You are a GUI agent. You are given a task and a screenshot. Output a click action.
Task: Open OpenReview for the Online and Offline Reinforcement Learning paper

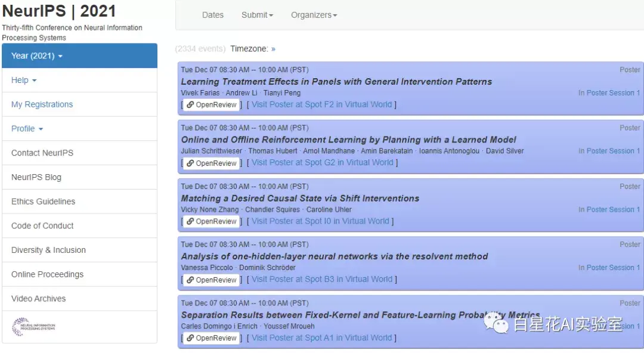tap(210, 163)
